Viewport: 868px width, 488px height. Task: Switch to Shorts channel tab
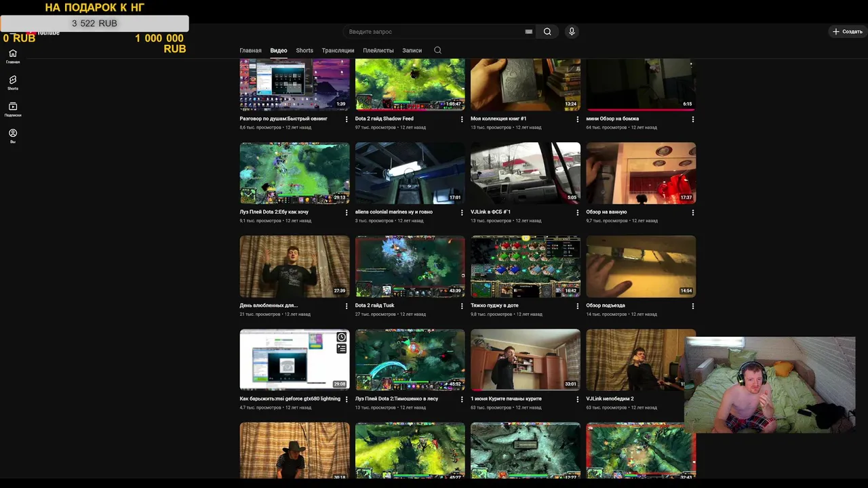(x=304, y=50)
